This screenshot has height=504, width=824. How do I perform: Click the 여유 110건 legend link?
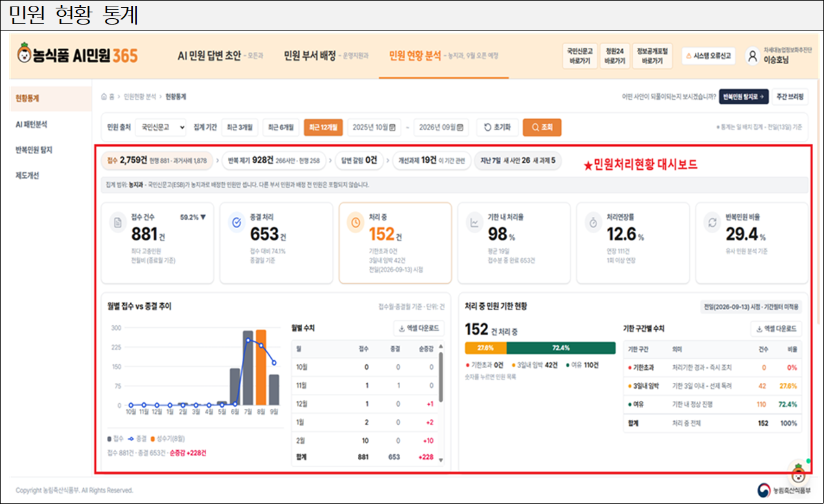(581, 365)
